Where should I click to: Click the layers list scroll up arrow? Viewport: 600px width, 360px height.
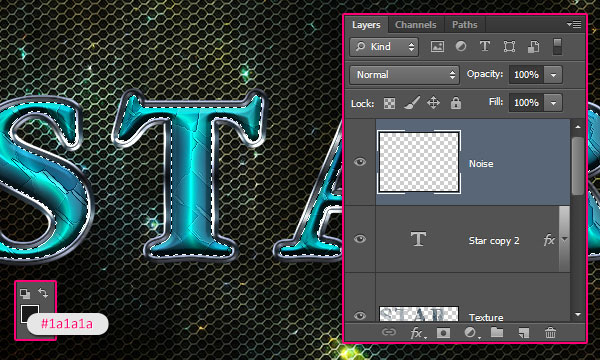tap(578, 127)
